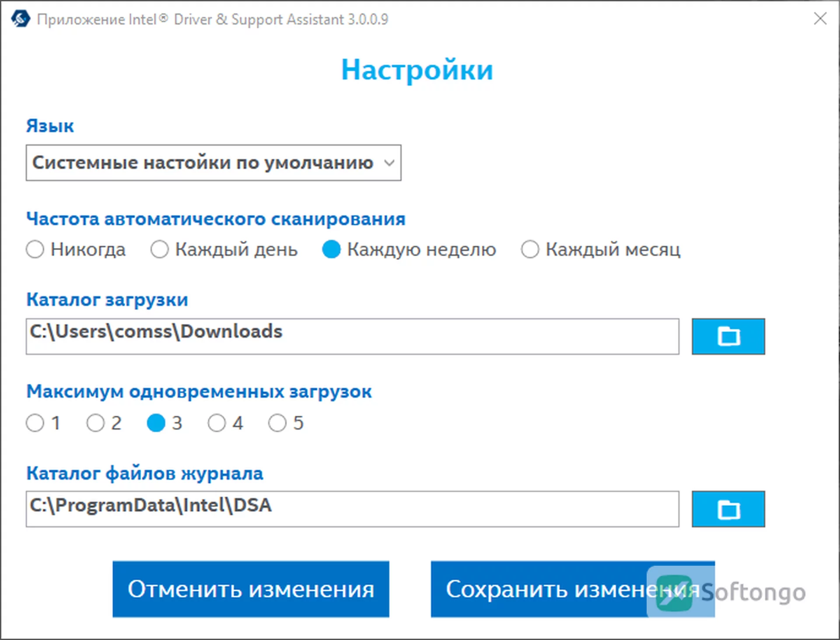This screenshot has width=840, height=640.
Task: Browse for log files folder icon
Action: (x=728, y=509)
